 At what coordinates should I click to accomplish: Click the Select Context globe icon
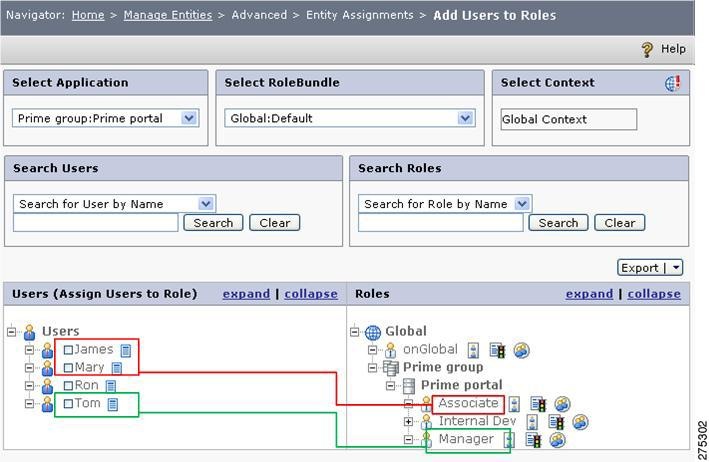(672, 83)
